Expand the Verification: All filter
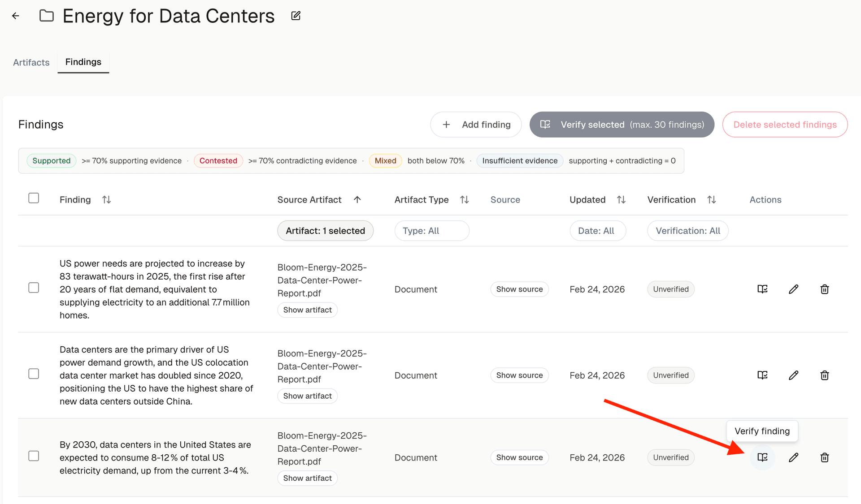This screenshot has height=504, width=861. (687, 231)
